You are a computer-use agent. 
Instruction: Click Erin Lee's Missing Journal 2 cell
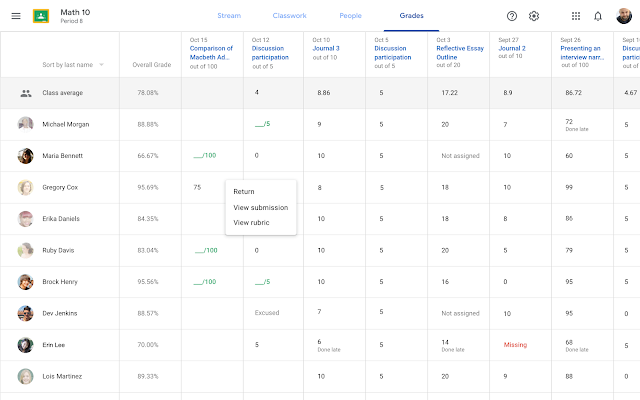click(x=515, y=345)
